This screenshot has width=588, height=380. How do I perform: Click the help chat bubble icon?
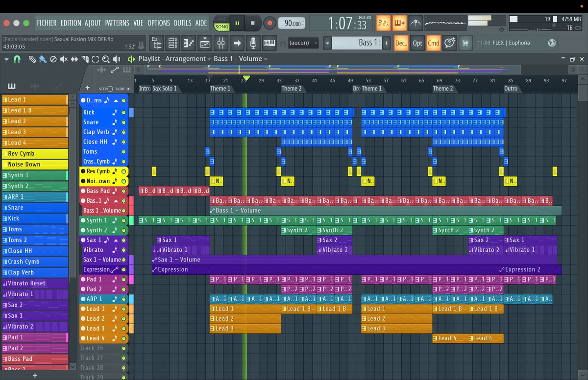pos(450,43)
